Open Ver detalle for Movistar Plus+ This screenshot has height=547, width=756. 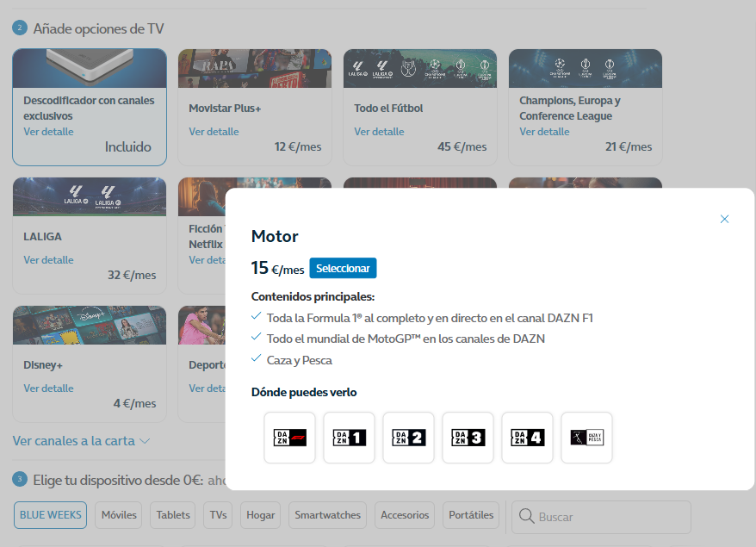point(214,132)
